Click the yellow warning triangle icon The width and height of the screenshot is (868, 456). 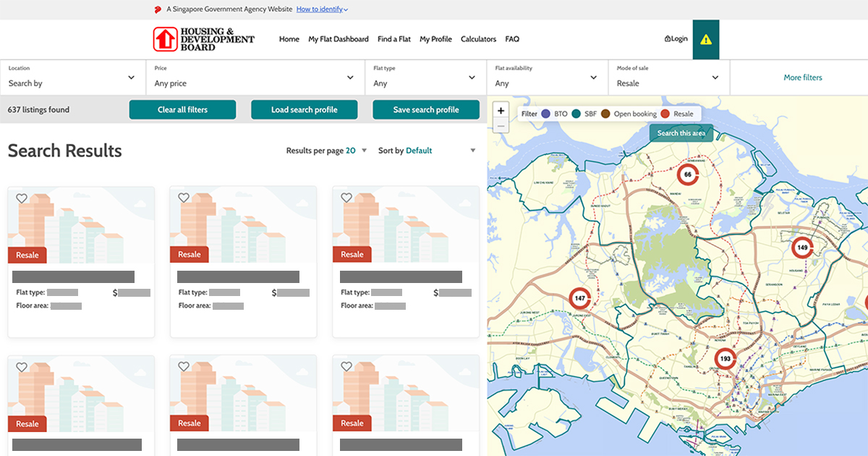707,39
